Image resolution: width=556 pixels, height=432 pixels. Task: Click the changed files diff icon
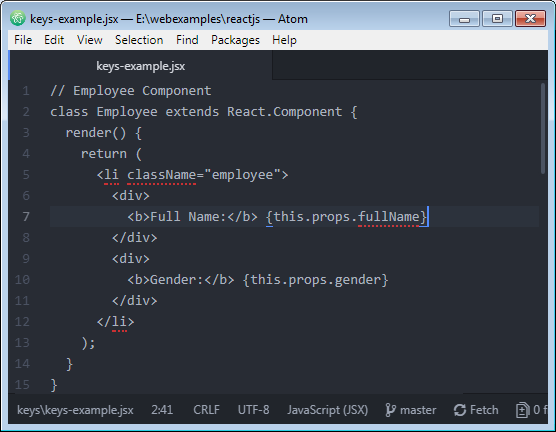coord(523,410)
